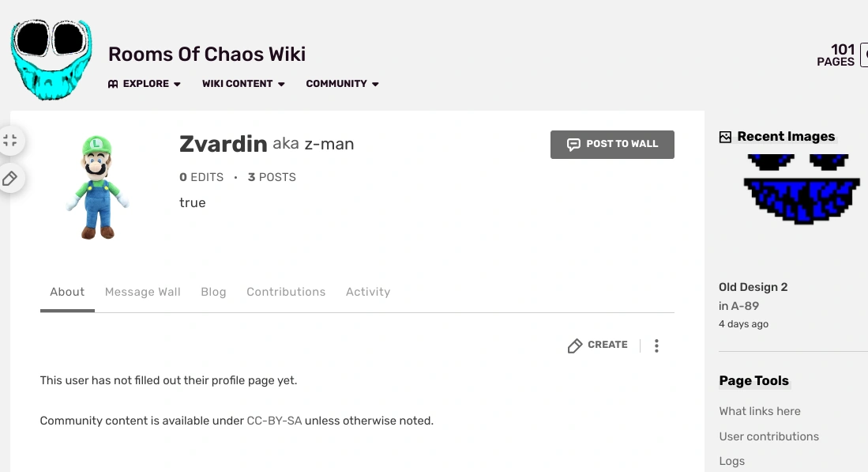The height and width of the screenshot is (472, 868).
Task: Click the speech bubble icon on Post to Wall
Action: coord(572,144)
